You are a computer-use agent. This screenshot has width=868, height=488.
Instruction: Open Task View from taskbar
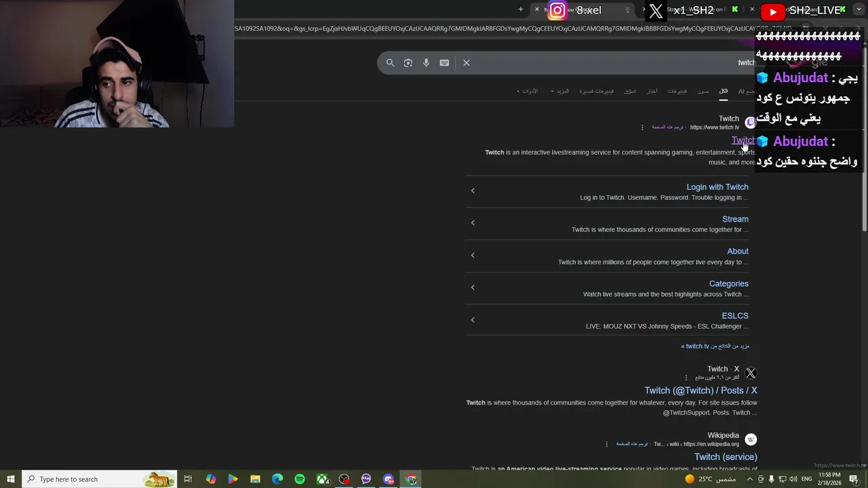click(x=188, y=479)
